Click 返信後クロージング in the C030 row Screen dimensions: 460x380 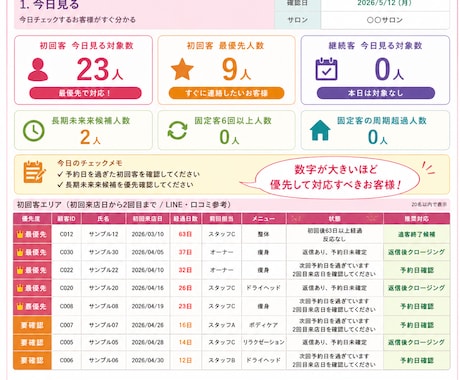click(x=416, y=252)
